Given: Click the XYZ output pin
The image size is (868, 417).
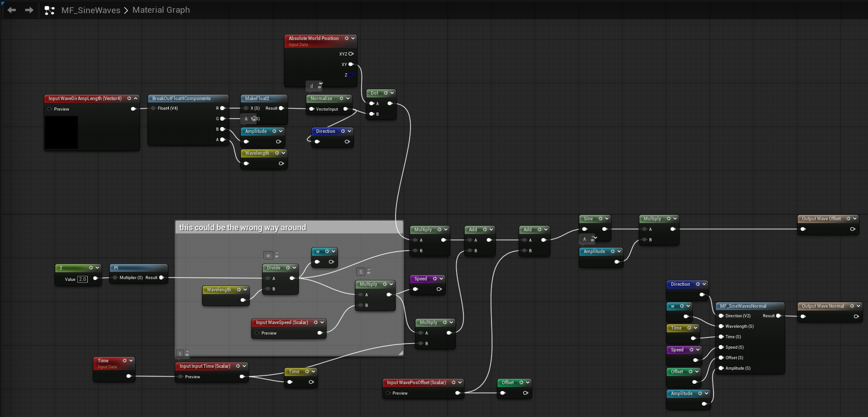Looking at the screenshot, I should coord(351,54).
